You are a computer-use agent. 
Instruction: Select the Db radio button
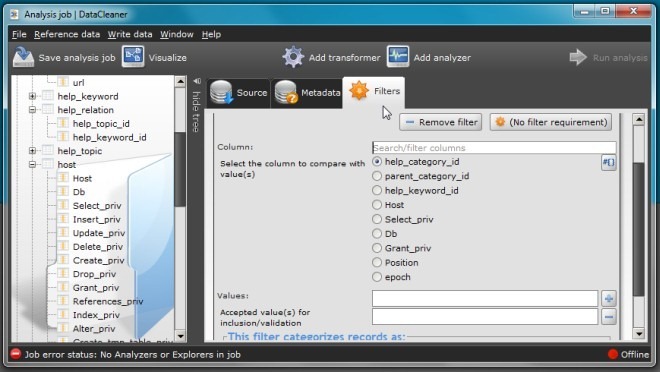(x=377, y=234)
